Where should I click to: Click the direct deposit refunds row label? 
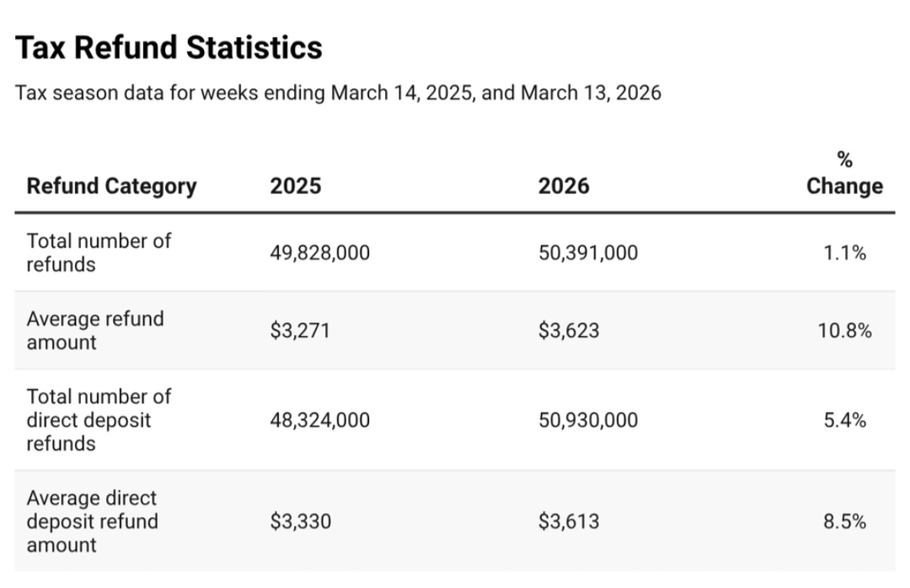(x=99, y=420)
